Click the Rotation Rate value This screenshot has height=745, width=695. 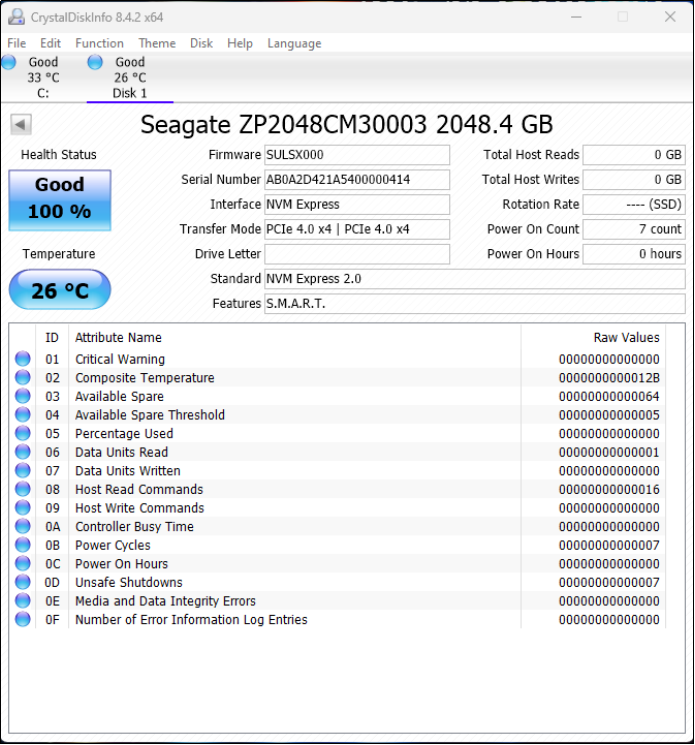click(634, 204)
